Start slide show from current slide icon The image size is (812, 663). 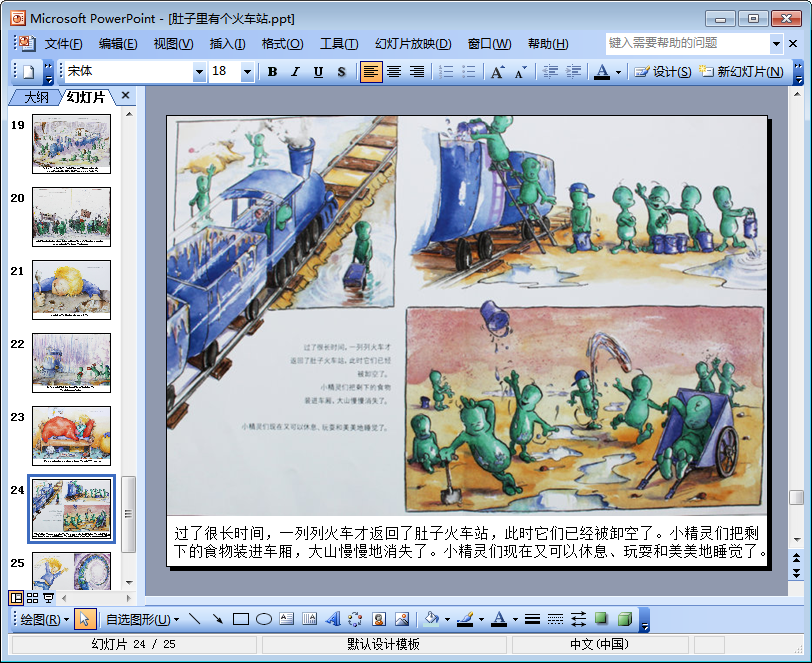pyautogui.click(x=49, y=598)
